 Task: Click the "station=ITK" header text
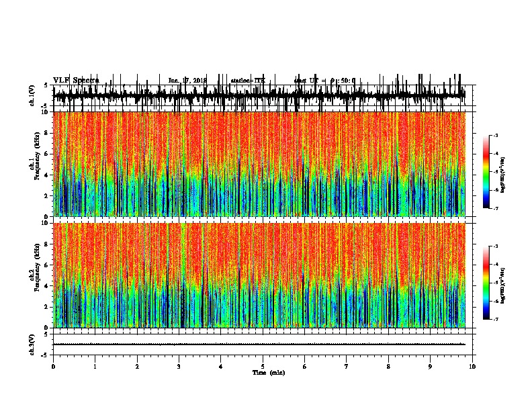[248, 81]
